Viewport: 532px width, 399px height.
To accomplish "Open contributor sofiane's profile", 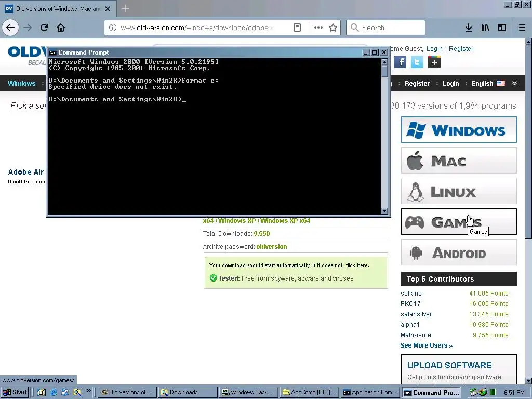I will (x=411, y=294).
